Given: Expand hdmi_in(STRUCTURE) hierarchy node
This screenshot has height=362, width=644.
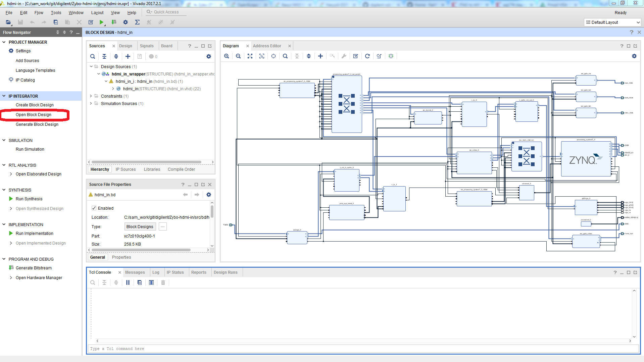Looking at the screenshot, I should [x=113, y=89].
